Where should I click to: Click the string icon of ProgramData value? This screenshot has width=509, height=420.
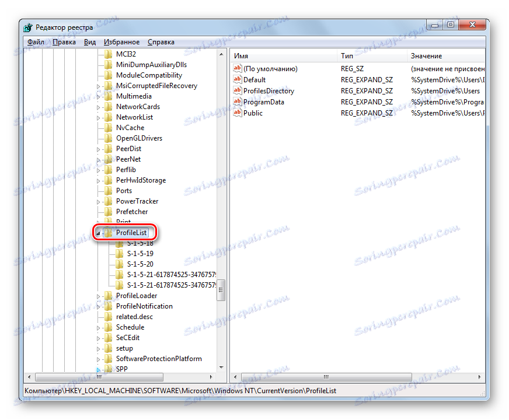pyautogui.click(x=238, y=102)
